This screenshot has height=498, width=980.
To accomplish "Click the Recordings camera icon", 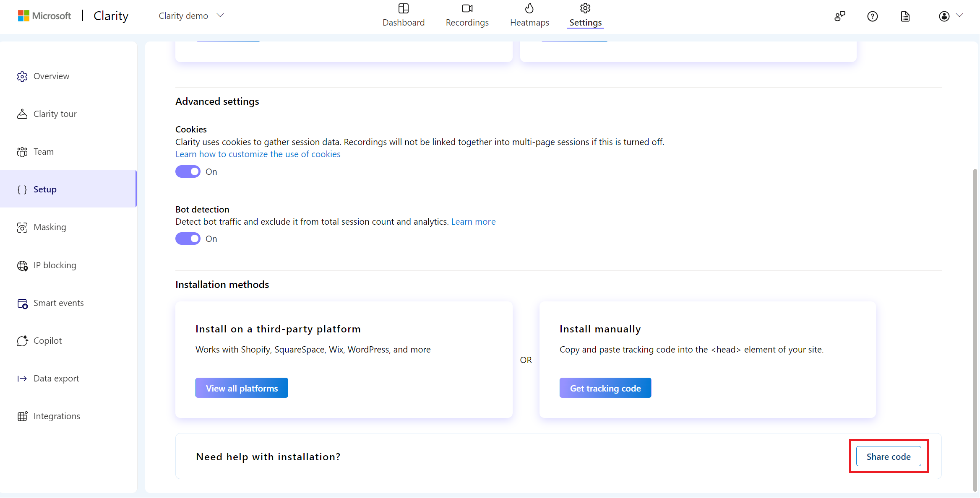I will 467,8.
